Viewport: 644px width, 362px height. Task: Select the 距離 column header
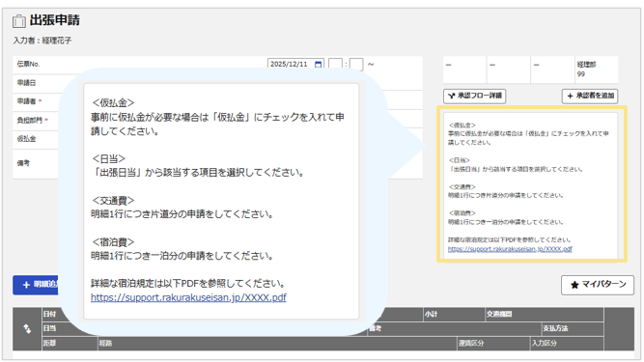tap(49, 343)
